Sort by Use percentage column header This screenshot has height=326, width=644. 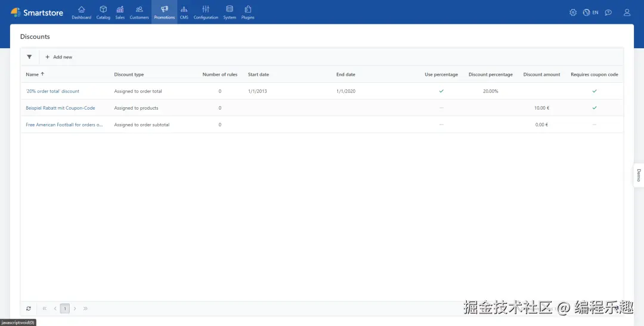point(441,74)
